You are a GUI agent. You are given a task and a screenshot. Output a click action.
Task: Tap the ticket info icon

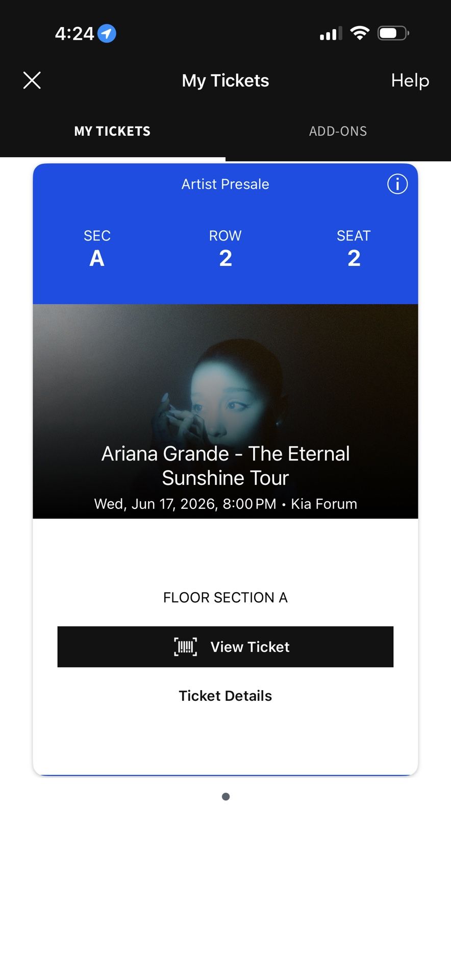click(397, 184)
